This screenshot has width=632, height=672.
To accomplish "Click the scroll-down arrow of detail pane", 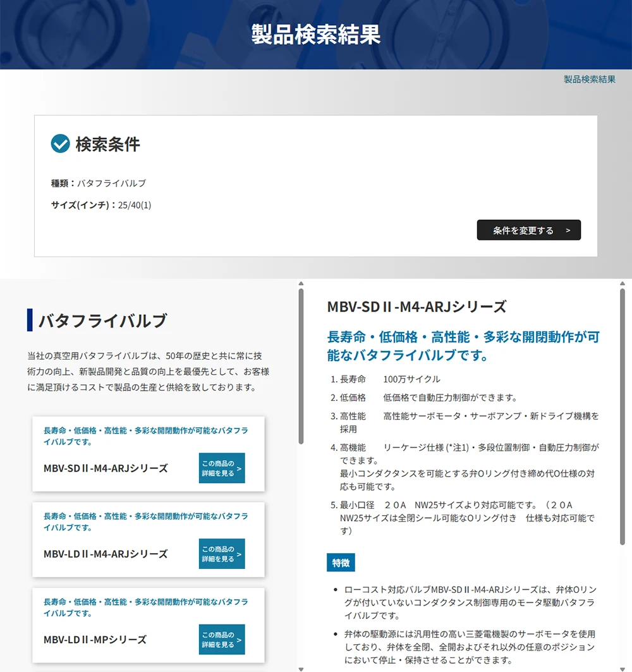I will (x=622, y=669).
